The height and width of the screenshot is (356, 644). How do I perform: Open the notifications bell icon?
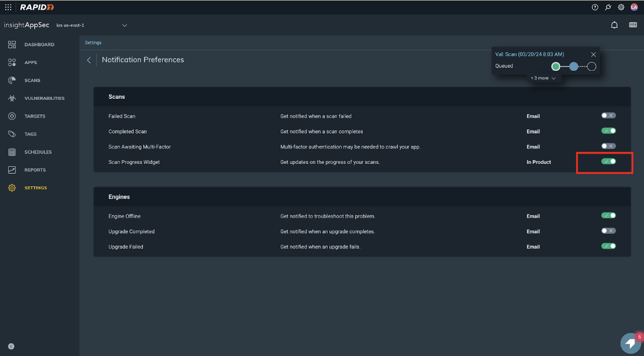click(614, 25)
